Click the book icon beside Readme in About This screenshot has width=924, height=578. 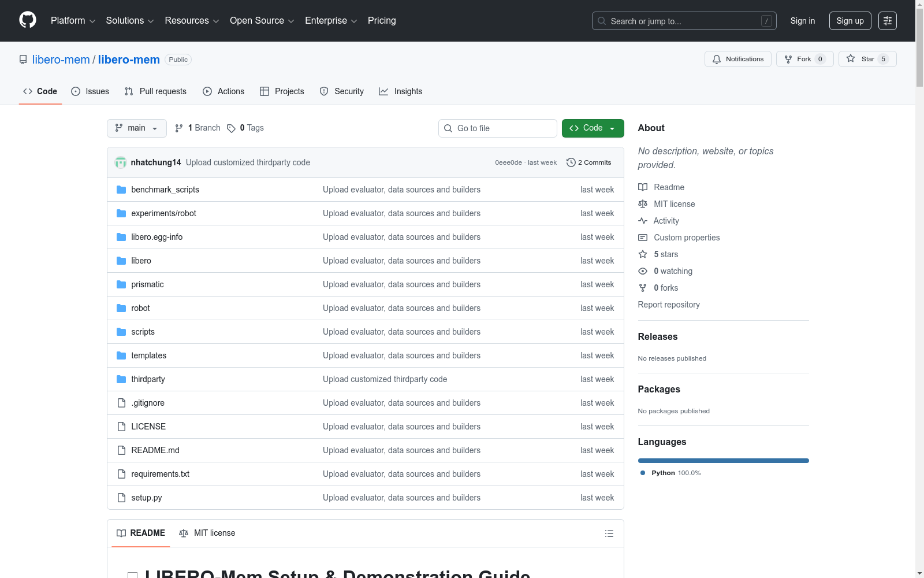click(x=643, y=187)
